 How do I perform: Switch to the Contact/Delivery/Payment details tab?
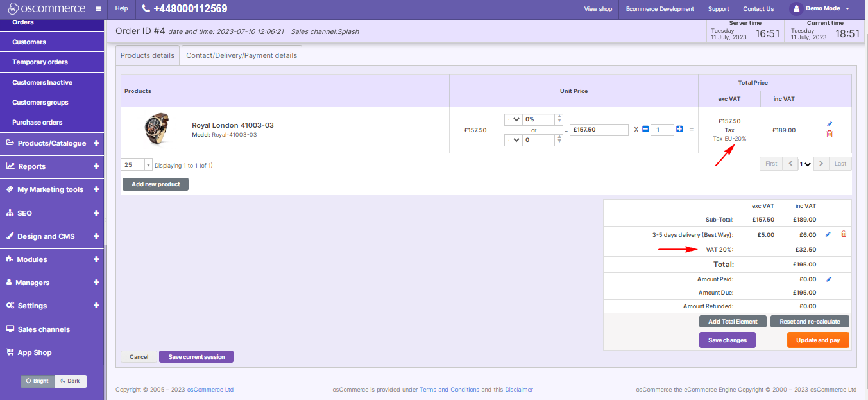point(241,55)
